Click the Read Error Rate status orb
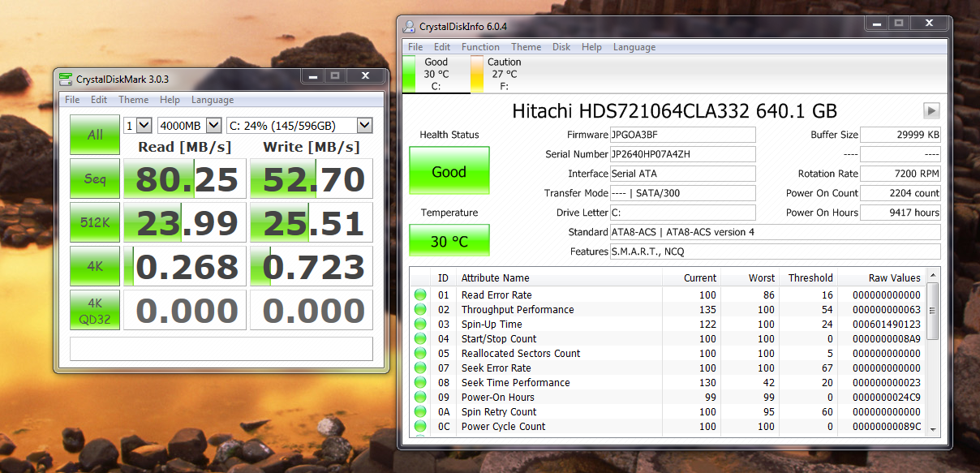 tap(420, 295)
